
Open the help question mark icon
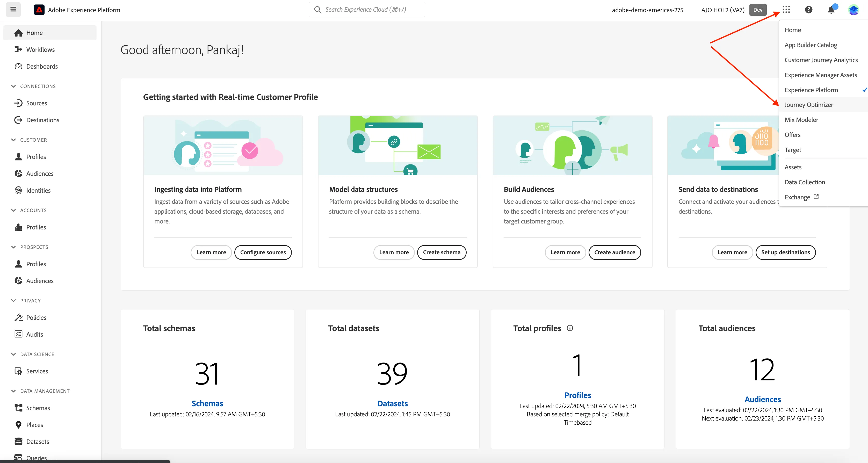pos(808,10)
